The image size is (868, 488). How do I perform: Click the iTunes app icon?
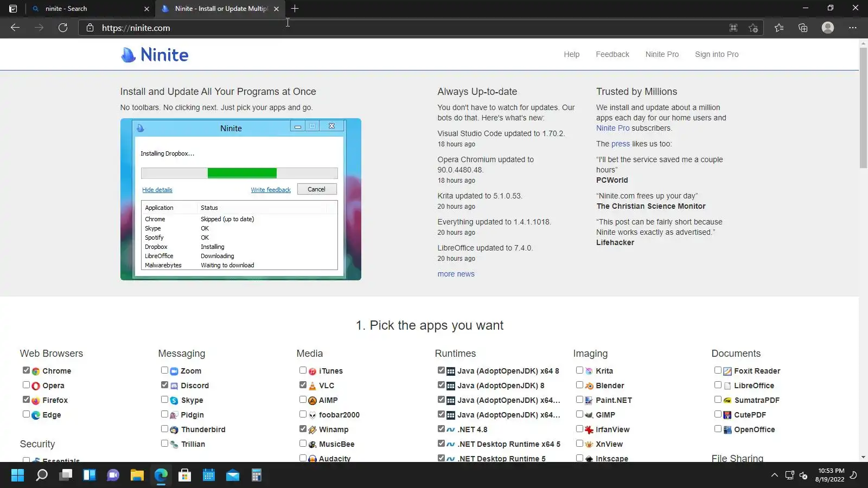click(312, 371)
